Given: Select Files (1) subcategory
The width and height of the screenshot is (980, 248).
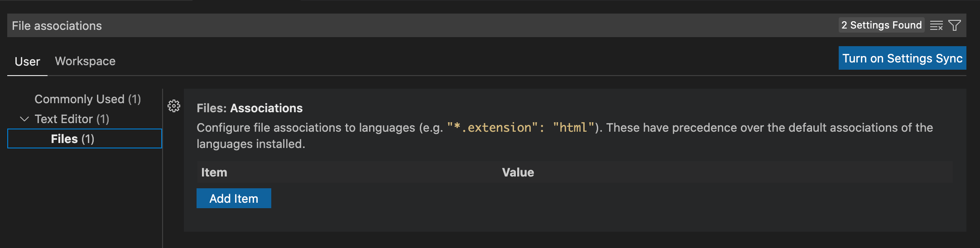Looking at the screenshot, I should (85, 138).
